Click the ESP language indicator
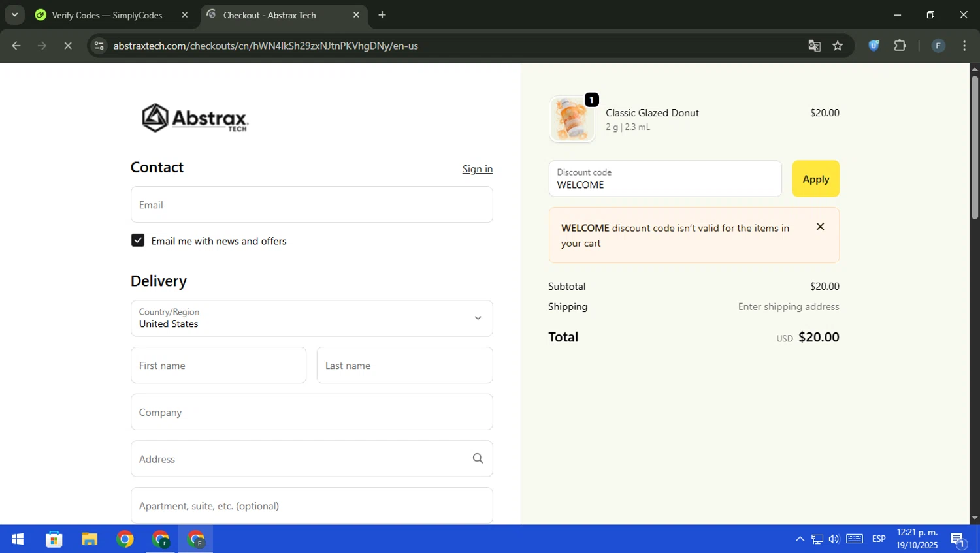 879,539
